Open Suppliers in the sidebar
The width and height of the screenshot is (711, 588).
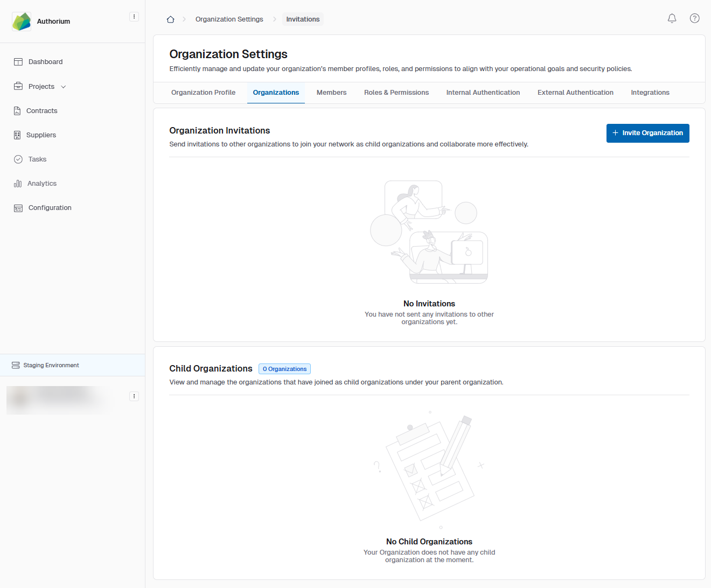click(41, 135)
